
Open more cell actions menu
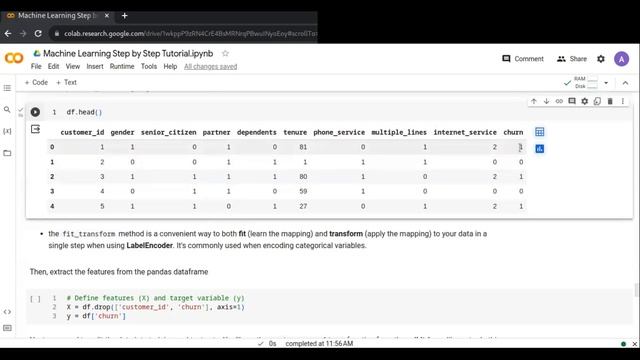pos(622,101)
